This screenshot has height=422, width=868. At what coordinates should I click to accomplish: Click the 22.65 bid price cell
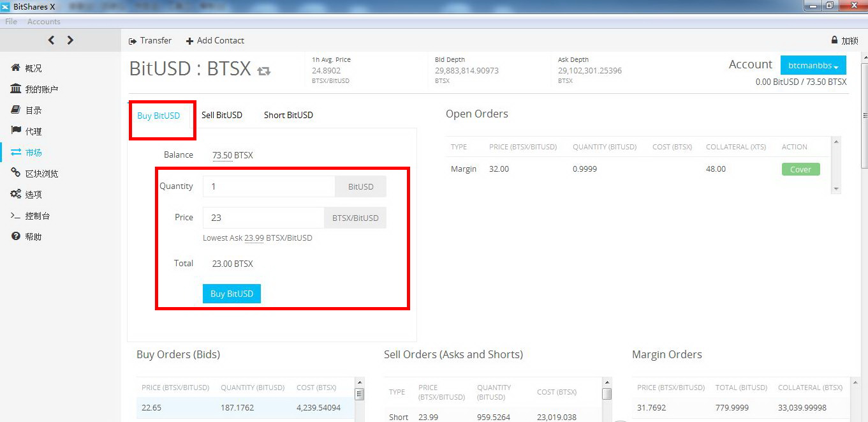[x=151, y=408]
